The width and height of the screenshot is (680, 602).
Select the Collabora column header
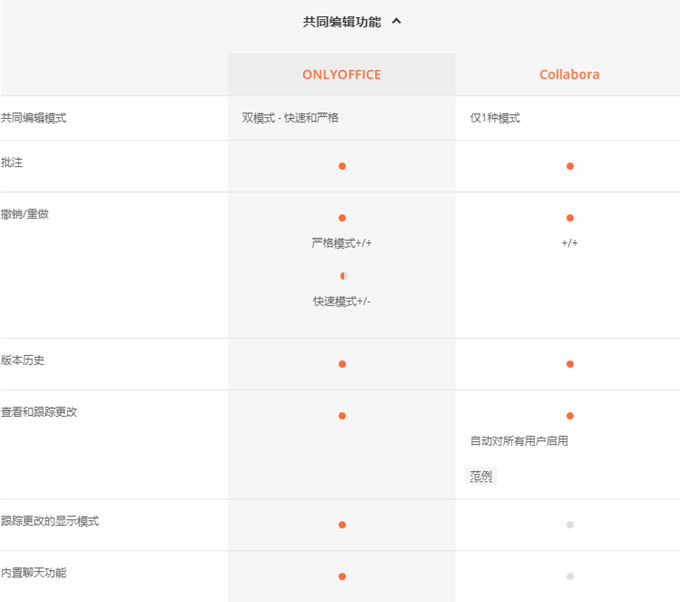[x=569, y=75]
